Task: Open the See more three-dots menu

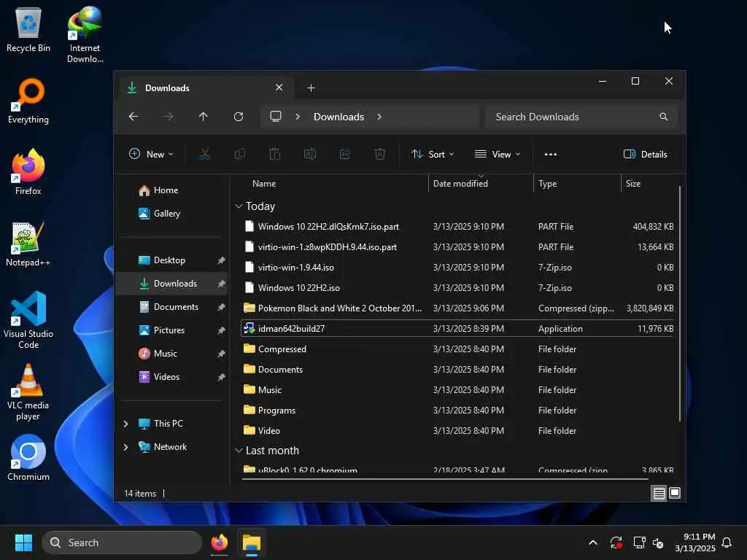Action: (x=551, y=155)
